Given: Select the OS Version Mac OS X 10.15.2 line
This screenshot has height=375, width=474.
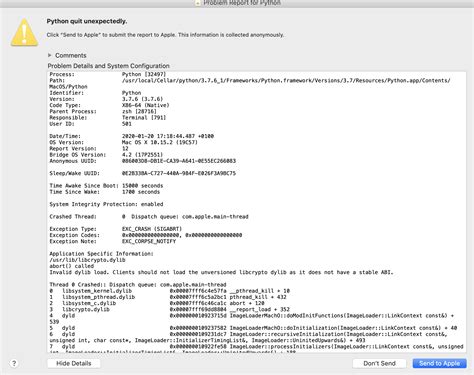Looking at the screenshot, I should click(124, 142).
